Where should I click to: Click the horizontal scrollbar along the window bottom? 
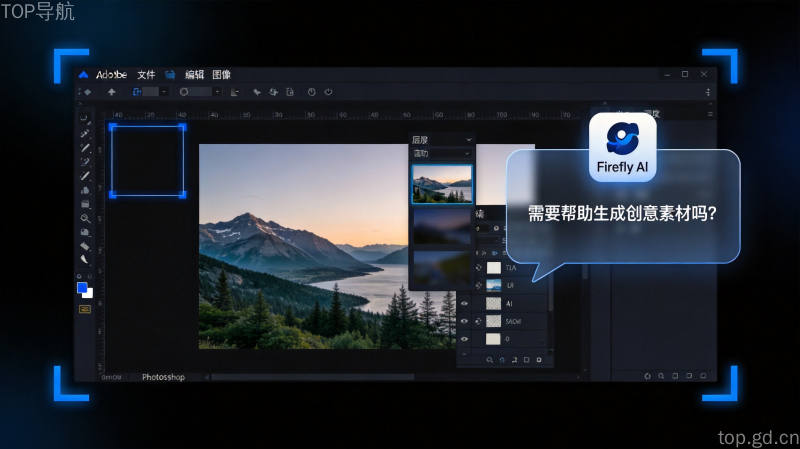pos(312,378)
